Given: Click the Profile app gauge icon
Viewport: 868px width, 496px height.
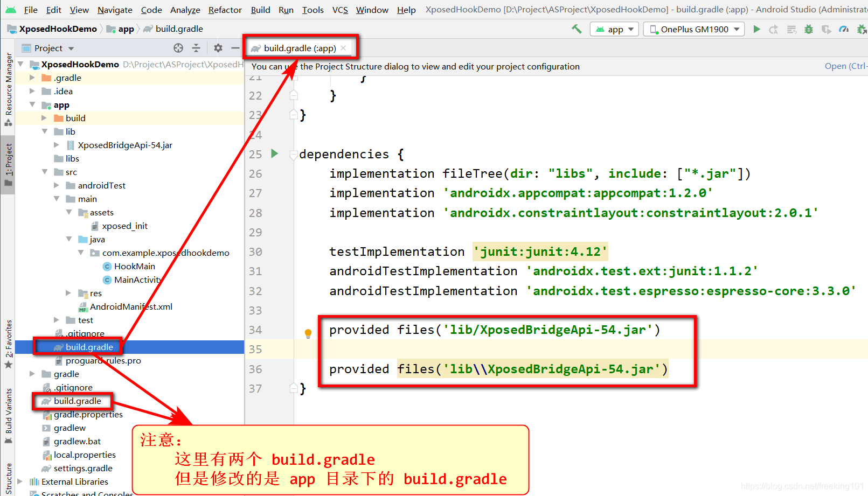Looking at the screenshot, I should click(844, 29).
